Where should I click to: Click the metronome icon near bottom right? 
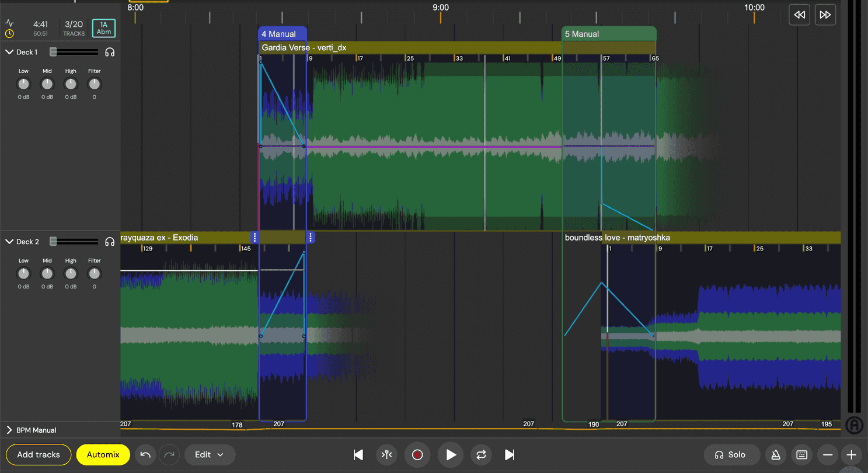pyautogui.click(x=776, y=455)
